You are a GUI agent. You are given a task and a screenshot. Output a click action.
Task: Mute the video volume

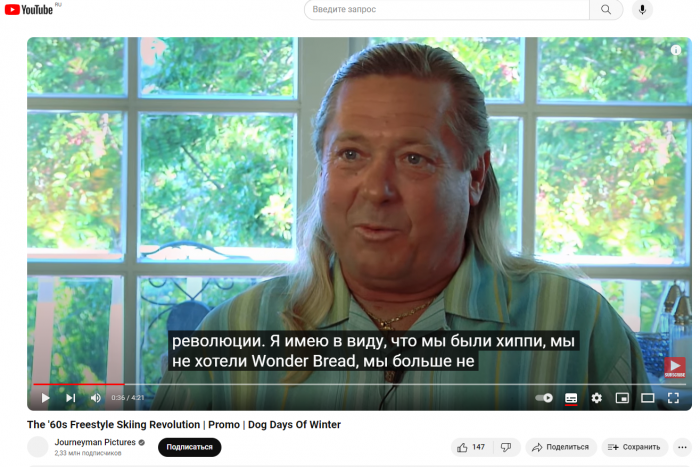[96, 397]
